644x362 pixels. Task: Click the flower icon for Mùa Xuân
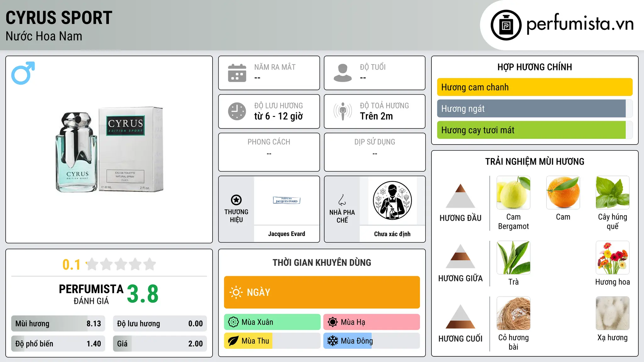[233, 322]
